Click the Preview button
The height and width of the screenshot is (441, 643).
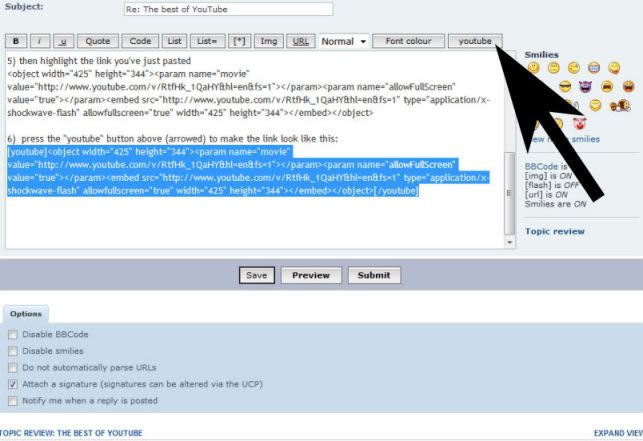pos(311,275)
